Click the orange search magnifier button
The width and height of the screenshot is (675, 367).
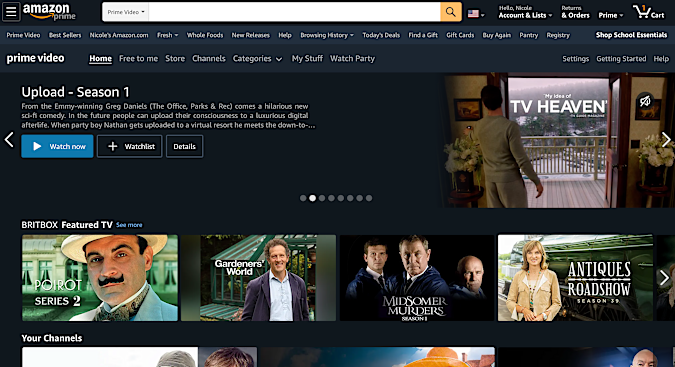point(451,12)
